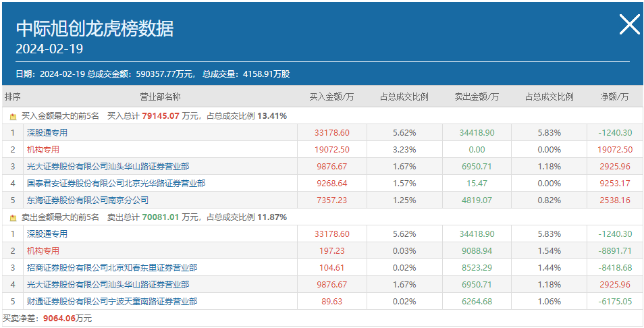Click percentage 3.23% in 机构专用 row
This screenshot has height=328, width=644.
404,149
